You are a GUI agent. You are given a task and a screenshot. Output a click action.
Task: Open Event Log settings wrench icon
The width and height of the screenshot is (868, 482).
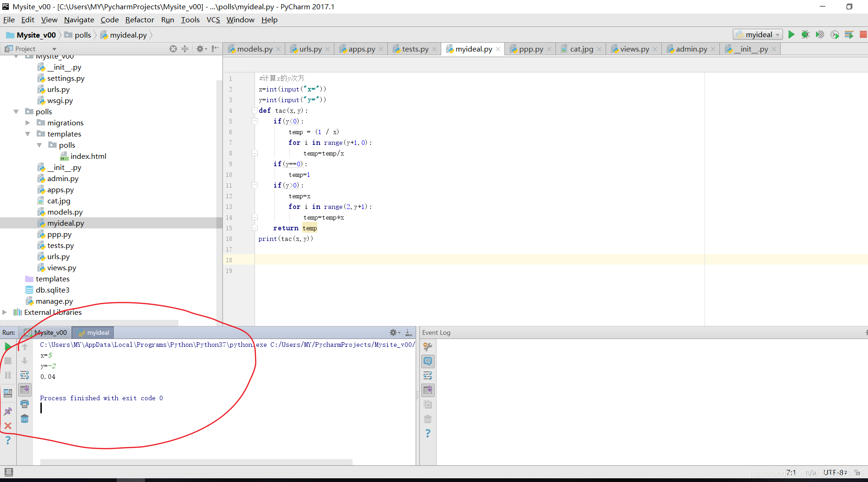tap(428, 346)
